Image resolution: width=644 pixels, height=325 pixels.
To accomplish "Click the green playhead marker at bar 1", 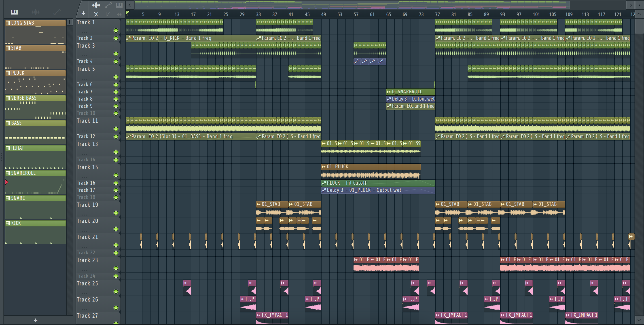I will pos(127,13).
